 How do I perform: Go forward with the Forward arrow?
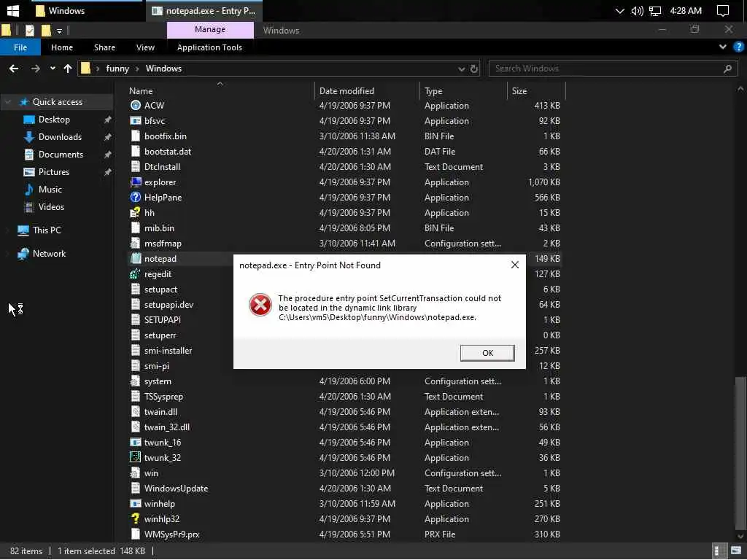[x=35, y=69]
